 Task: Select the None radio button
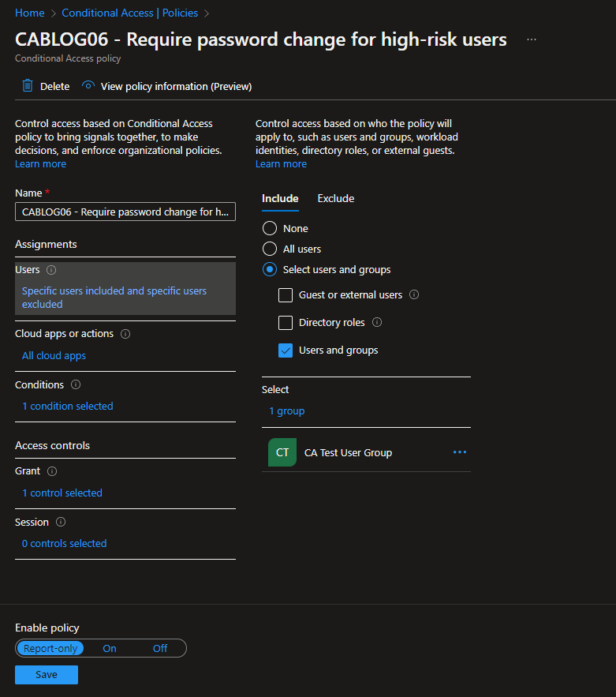pos(270,228)
